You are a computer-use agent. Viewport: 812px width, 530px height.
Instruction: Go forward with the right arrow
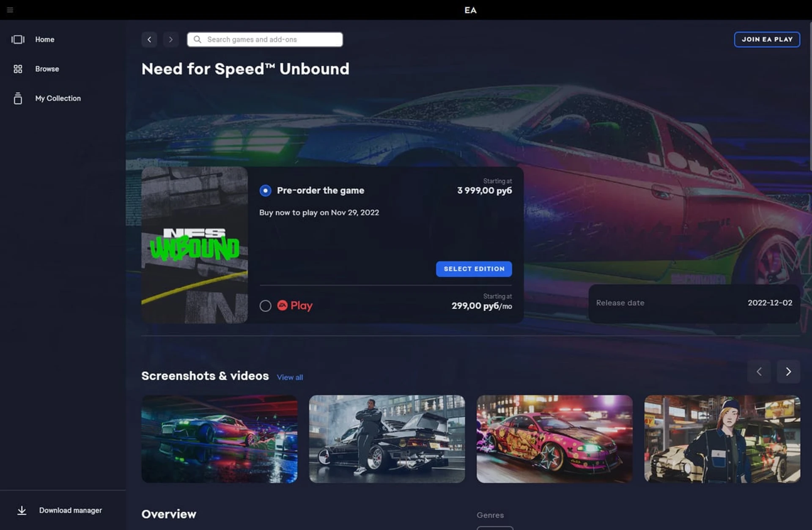[x=171, y=39]
